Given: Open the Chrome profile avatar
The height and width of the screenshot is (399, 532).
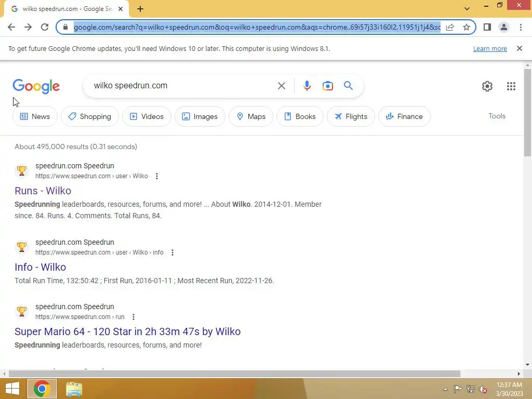Looking at the screenshot, I should click(504, 27).
